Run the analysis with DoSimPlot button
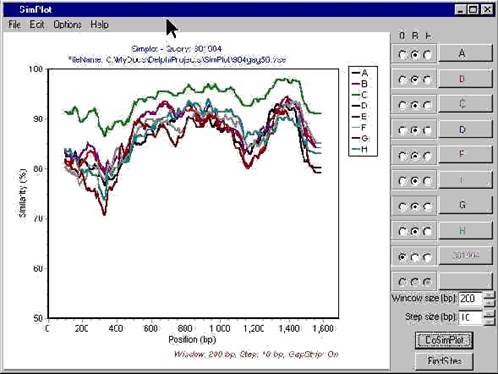 coord(444,340)
